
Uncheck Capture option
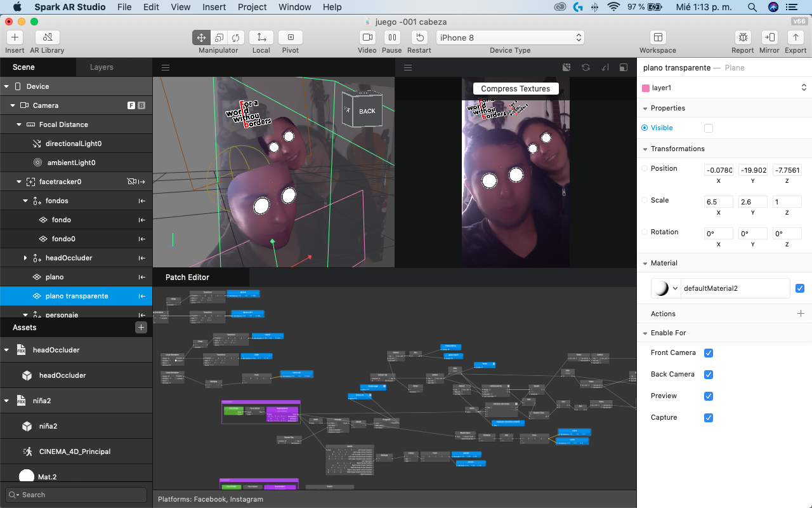709,418
